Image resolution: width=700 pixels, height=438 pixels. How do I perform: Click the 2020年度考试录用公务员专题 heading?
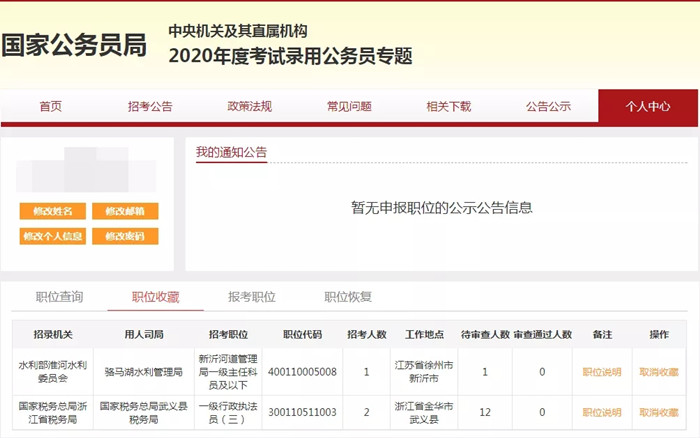pyautogui.click(x=290, y=56)
